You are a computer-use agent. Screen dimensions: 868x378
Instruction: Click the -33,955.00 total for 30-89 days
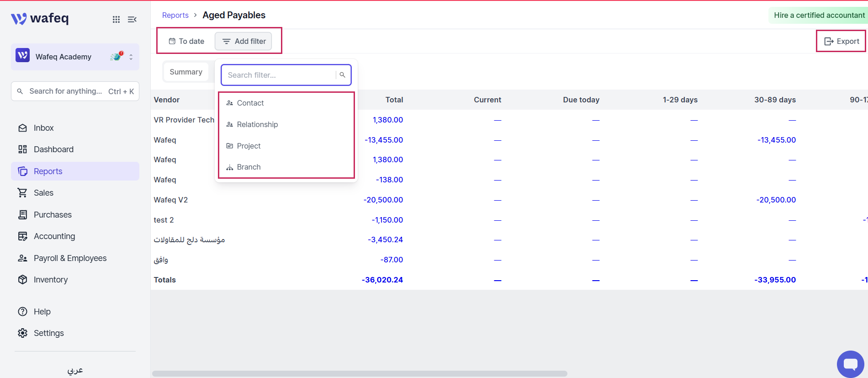(x=775, y=280)
